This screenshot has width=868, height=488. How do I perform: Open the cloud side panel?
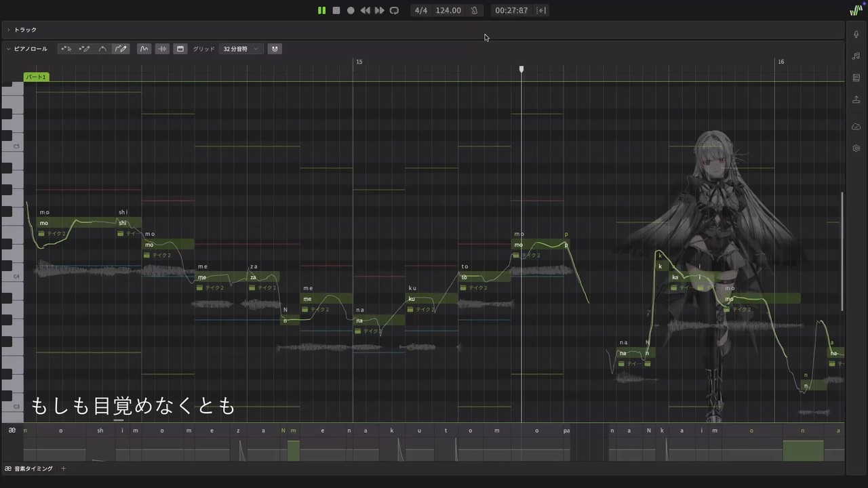click(x=856, y=127)
